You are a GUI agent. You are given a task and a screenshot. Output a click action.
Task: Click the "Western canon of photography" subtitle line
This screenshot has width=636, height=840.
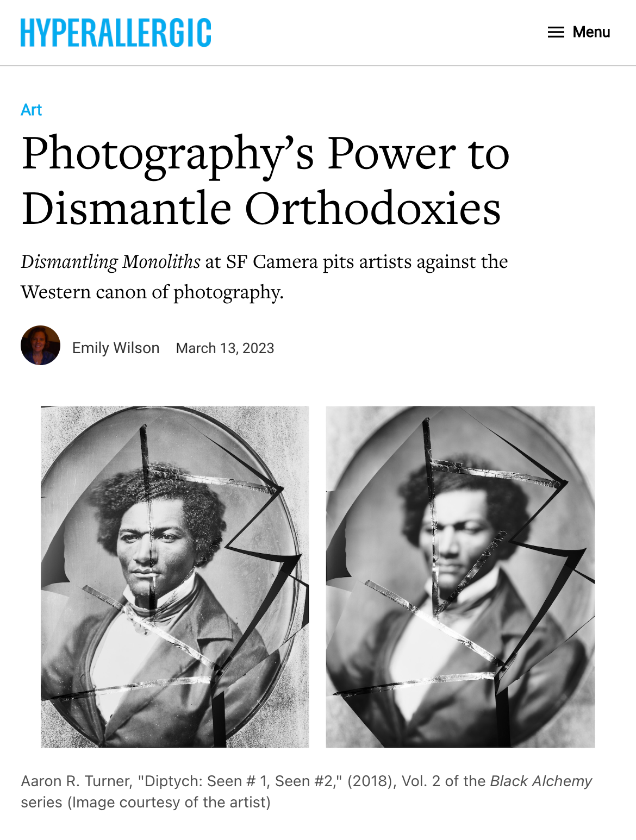[151, 292]
